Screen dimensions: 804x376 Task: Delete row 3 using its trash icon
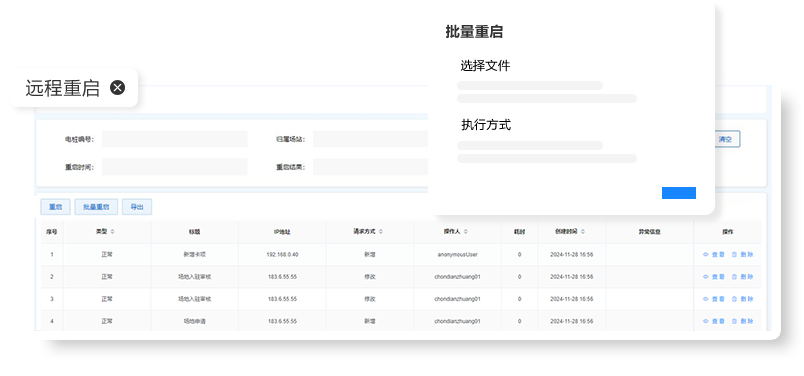tap(734, 299)
